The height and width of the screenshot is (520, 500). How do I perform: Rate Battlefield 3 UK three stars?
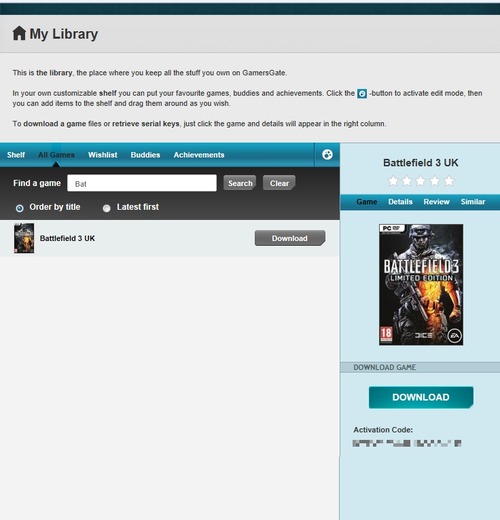tap(421, 181)
